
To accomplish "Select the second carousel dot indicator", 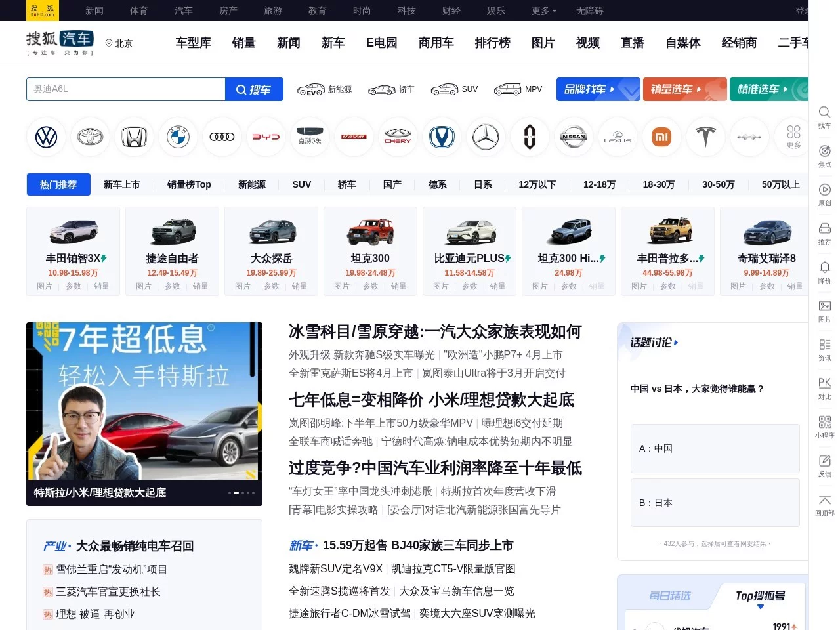I will [236, 492].
